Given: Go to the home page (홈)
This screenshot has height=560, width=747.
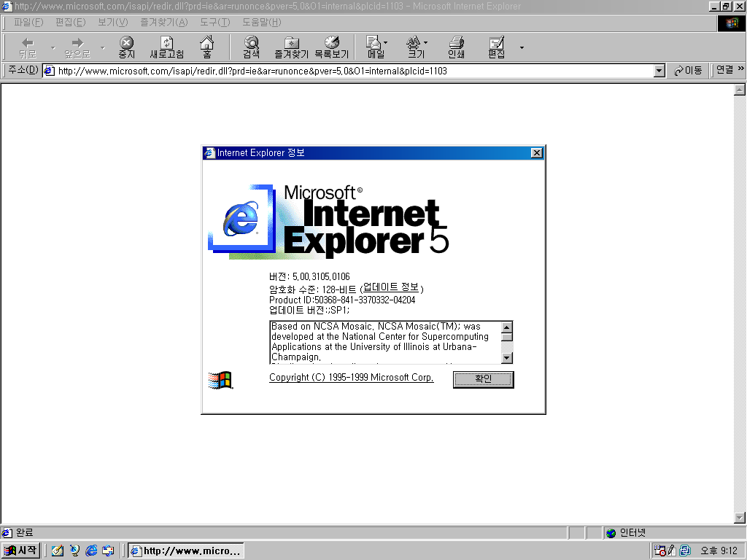Looking at the screenshot, I should click(x=206, y=47).
